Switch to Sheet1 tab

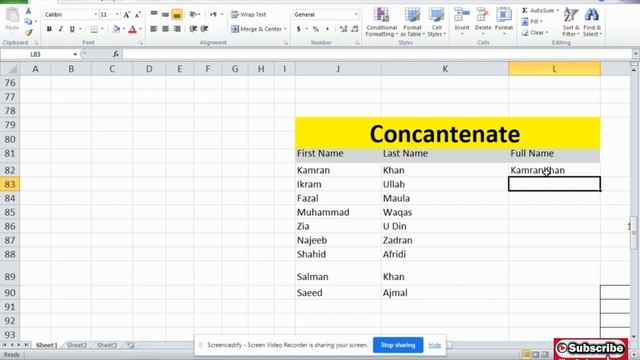(47, 345)
